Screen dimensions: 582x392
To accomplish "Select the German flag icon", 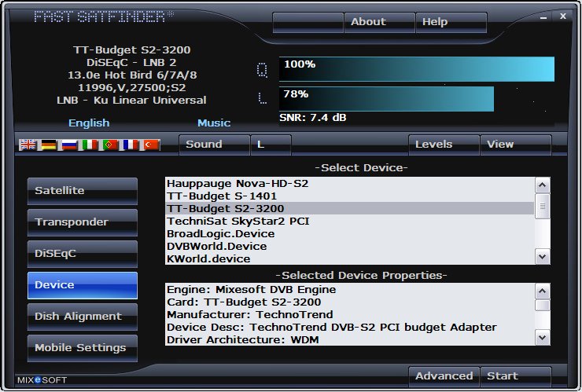I will point(49,145).
